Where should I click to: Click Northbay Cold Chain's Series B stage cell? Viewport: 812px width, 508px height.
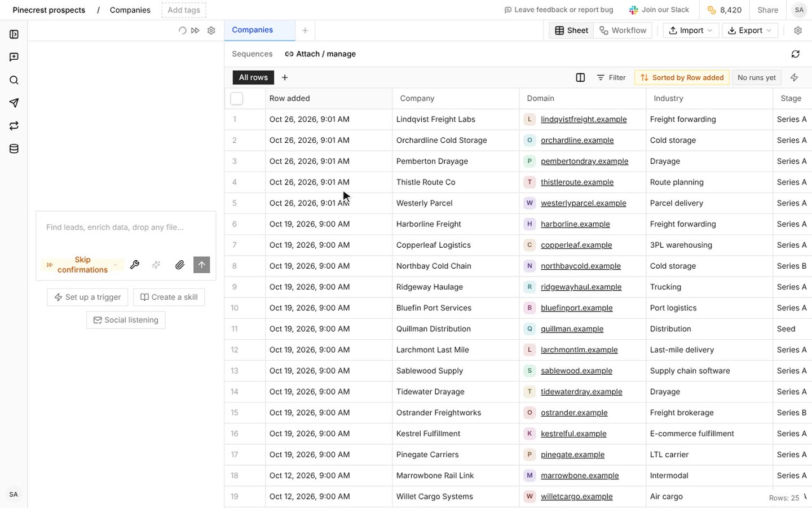tap(792, 266)
